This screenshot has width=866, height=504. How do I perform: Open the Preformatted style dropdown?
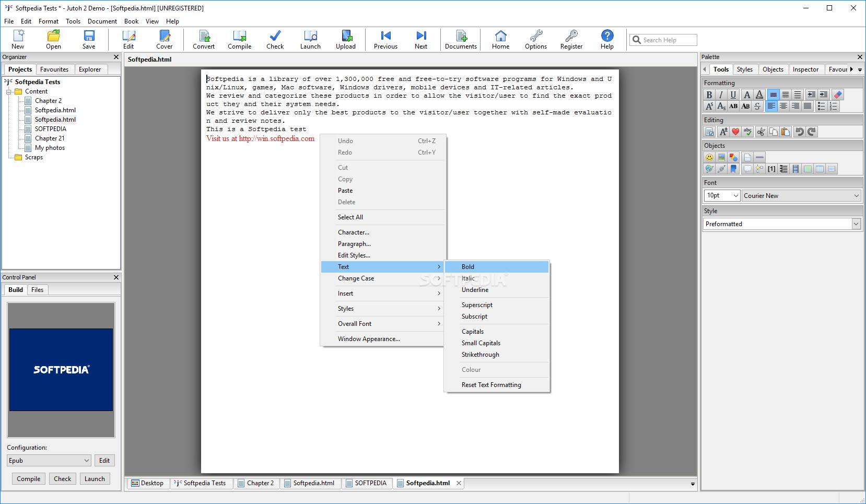coord(782,224)
